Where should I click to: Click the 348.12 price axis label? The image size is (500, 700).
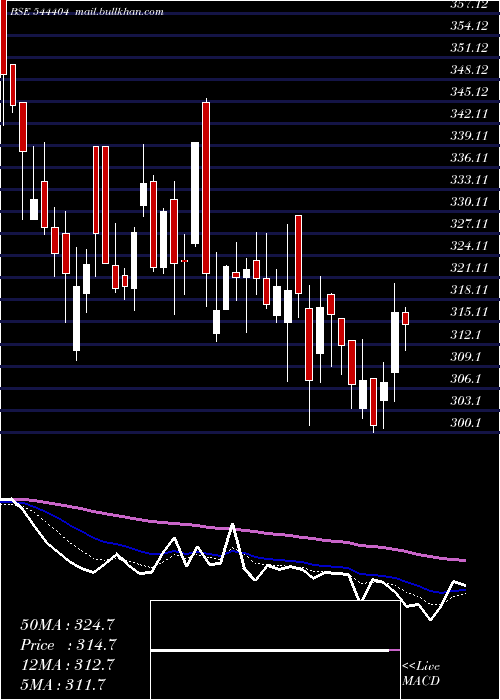pos(469,70)
